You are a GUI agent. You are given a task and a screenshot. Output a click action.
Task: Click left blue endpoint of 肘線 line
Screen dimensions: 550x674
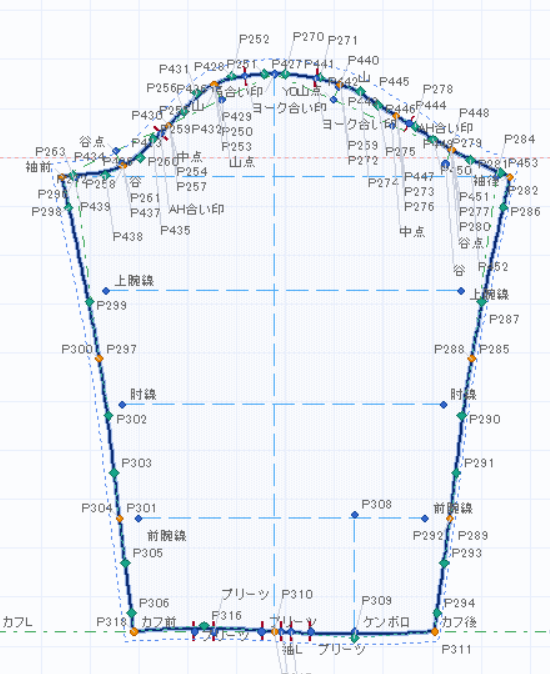click(122, 404)
